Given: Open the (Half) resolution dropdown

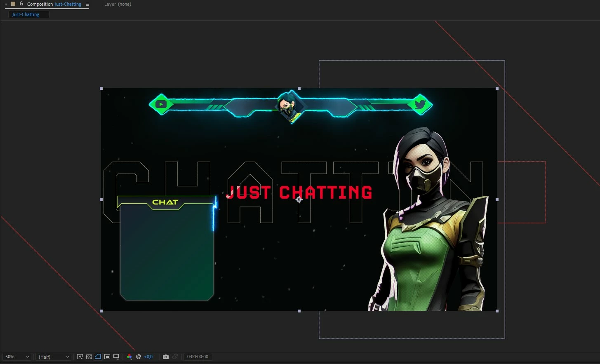Looking at the screenshot, I should click(54, 357).
